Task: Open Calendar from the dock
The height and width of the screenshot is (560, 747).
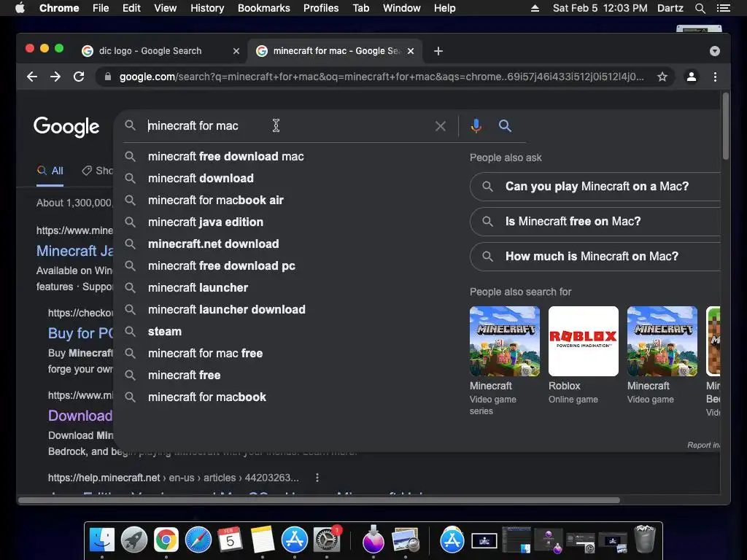Action: [x=230, y=540]
